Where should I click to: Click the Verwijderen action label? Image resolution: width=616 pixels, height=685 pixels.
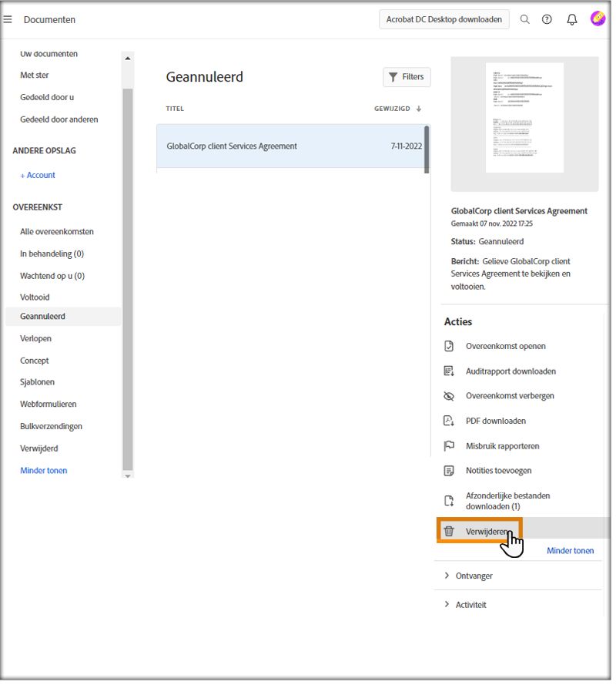pos(487,532)
